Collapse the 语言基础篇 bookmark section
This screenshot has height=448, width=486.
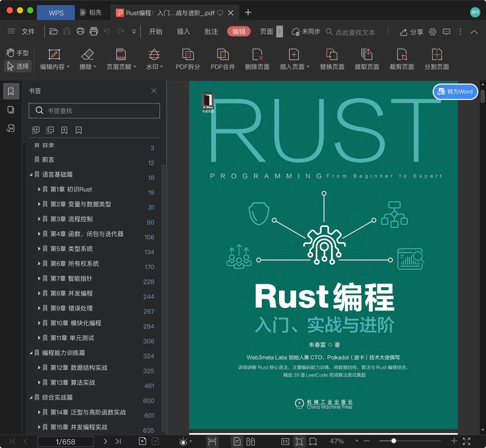coord(31,175)
